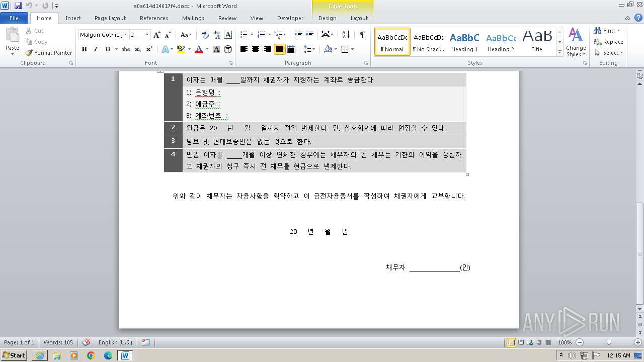Open the Table Tools Design tab

click(x=328, y=18)
